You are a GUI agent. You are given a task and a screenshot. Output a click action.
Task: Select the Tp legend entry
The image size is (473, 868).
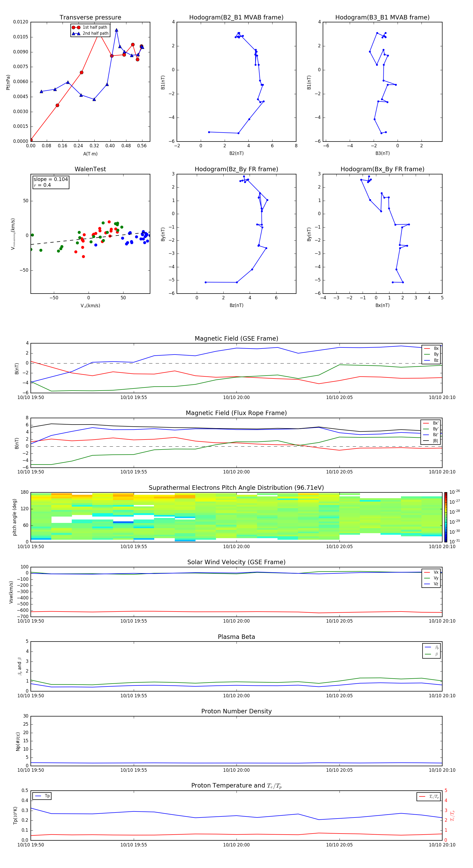tap(42, 796)
